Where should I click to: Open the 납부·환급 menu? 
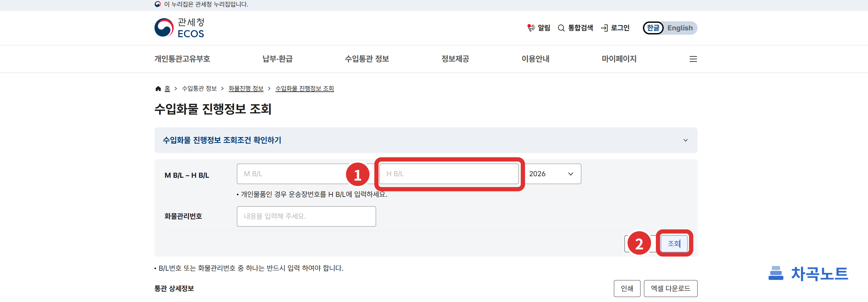[277, 59]
